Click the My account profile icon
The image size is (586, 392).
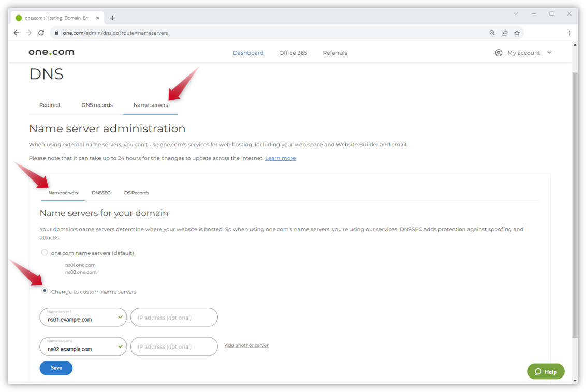pos(498,52)
